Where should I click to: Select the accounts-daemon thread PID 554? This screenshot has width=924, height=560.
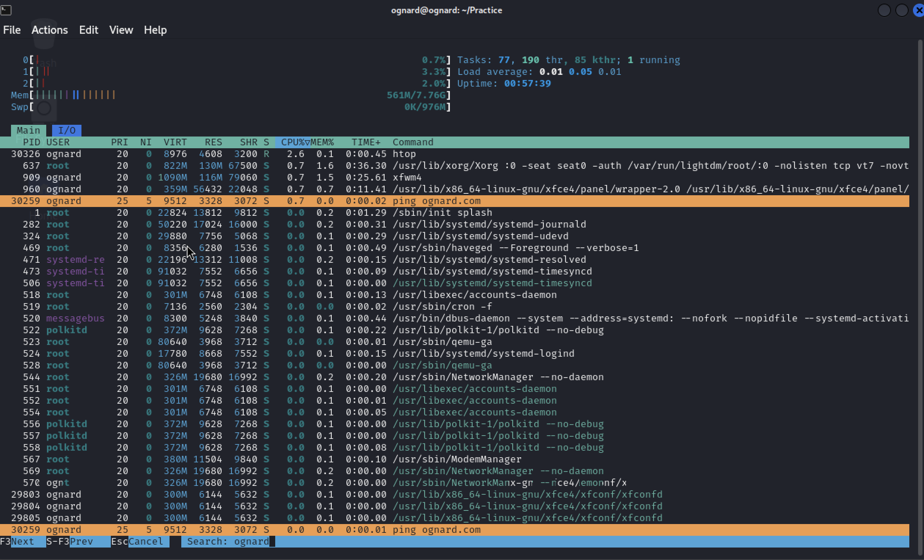pyautogui.click(x=455, y=412)
